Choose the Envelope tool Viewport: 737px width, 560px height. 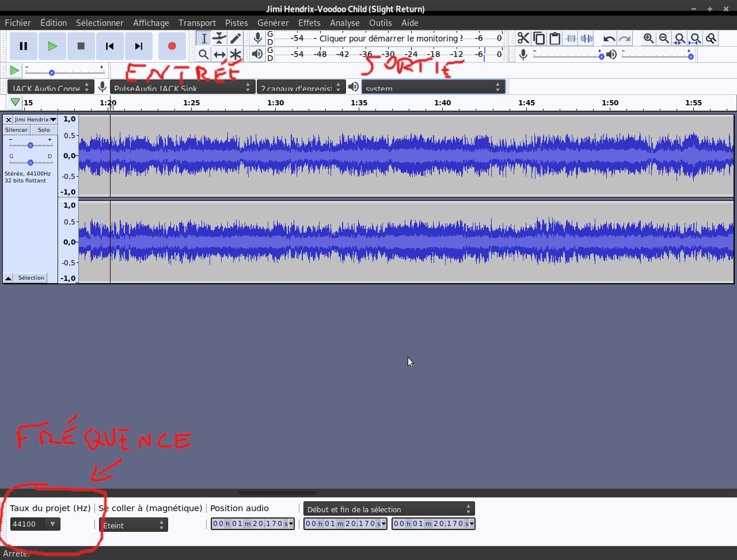click(219, 39)
